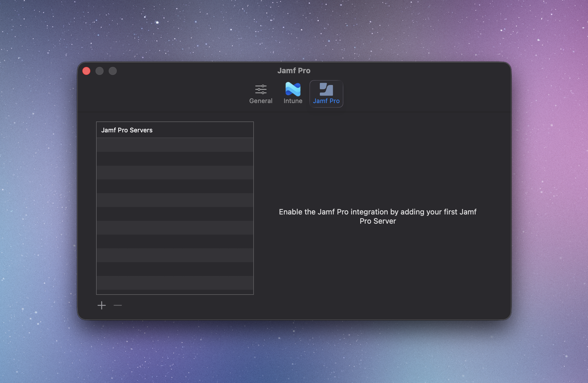The image size is (588, 383).
Task: Open the General preferences tab
Action: pyautogui.click(x=261, y=94)
